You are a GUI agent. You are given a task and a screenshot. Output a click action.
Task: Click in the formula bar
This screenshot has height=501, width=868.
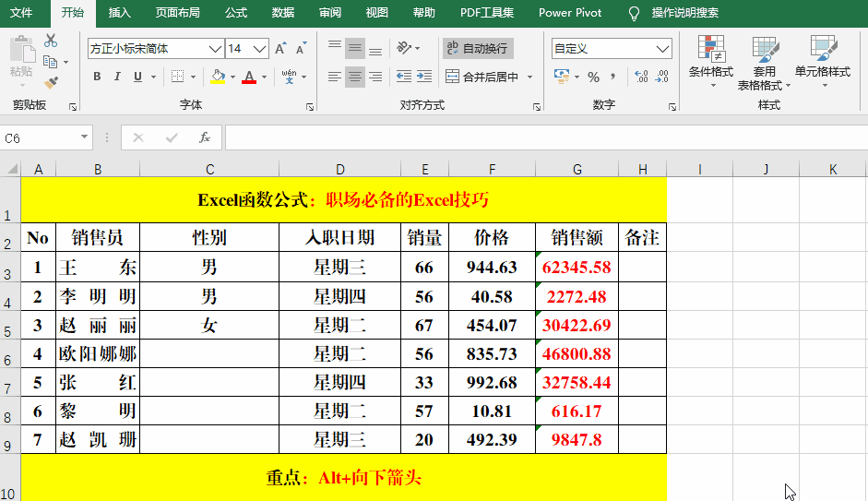[546, 137]
